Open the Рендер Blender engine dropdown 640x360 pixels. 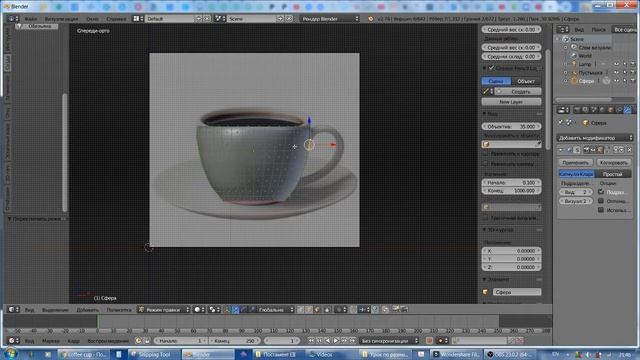tap(329, 19)
